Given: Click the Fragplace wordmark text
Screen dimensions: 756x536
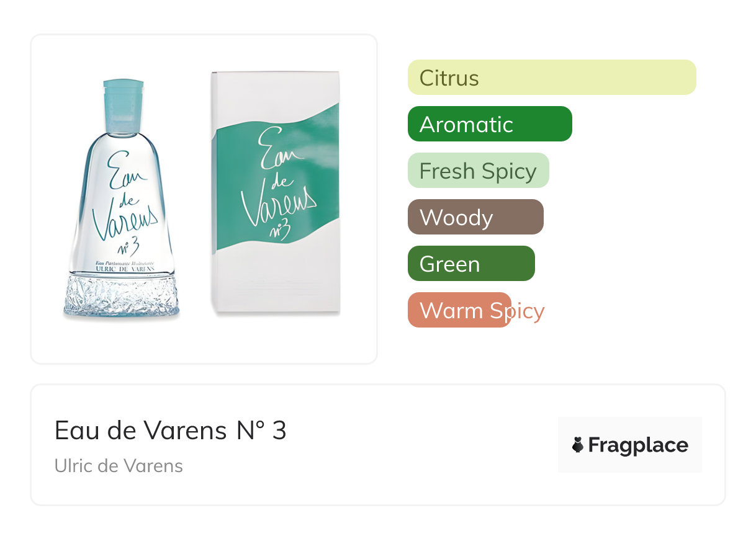Looking at the screenshot, I should pos(638,445).
